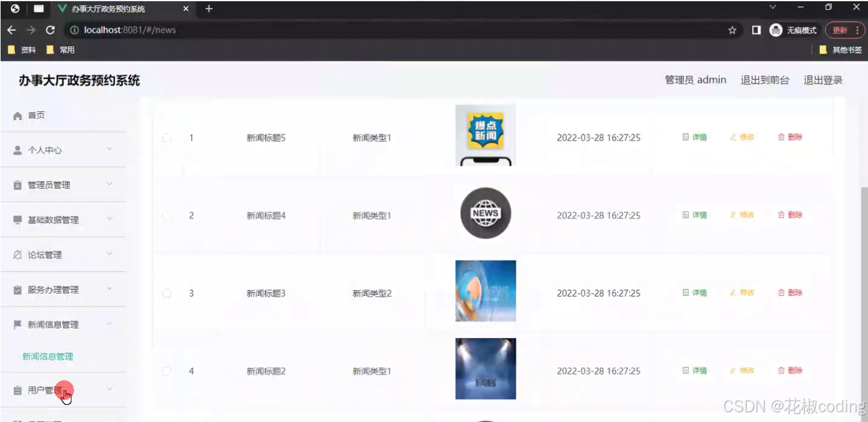Open the NEWS globe thumbnail image
The height and width of the screenshot is (422, 868).
tap(485, 213)
